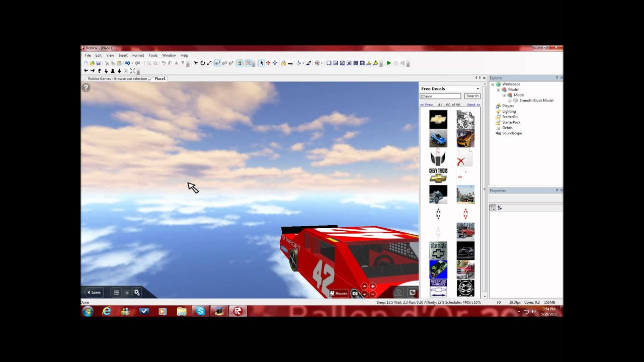Toggle fullscreen icon in the viewport
The image size is (644, 362).
413,292
